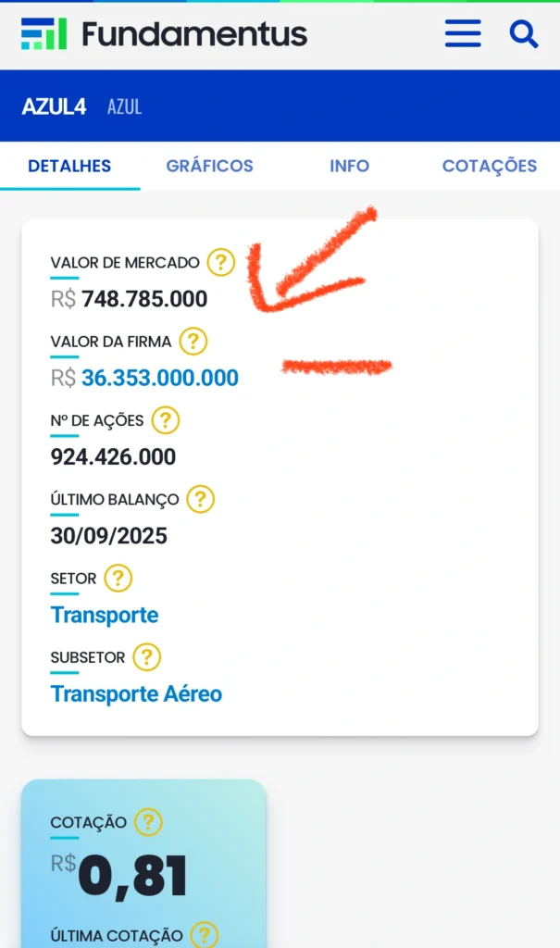Screen dimensions: 560x948
Task: Open the Valor de Mercado help icon
Action: coord(220,263)
